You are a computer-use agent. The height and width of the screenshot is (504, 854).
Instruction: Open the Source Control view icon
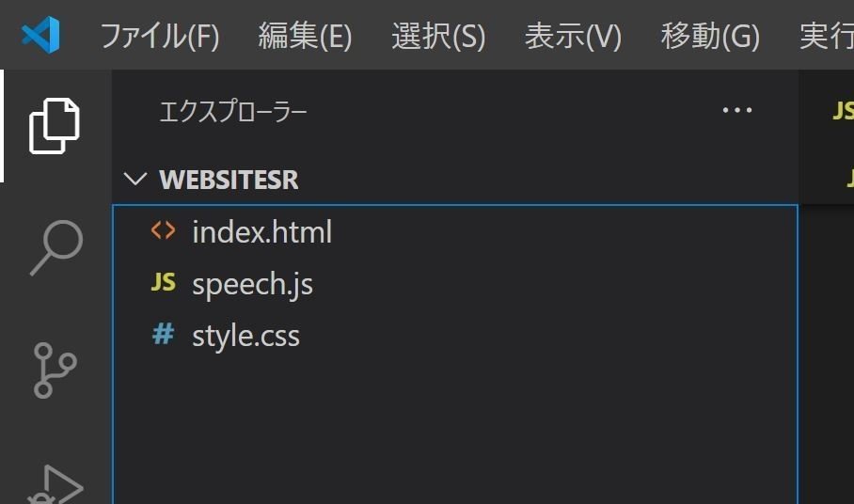(x=55, y=370)
